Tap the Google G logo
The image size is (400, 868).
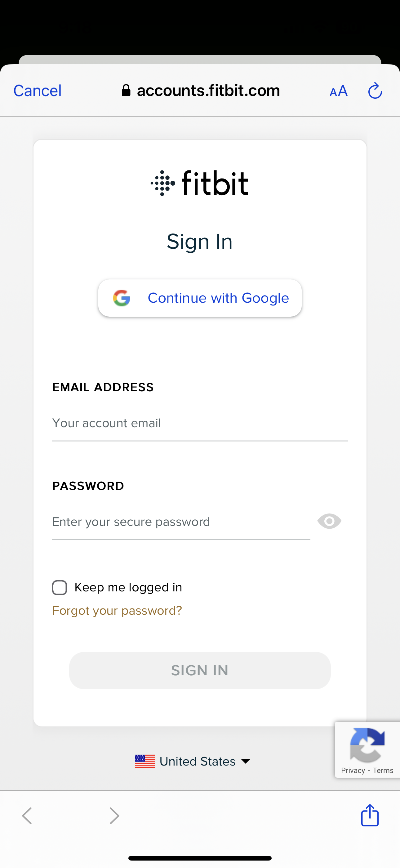(x=122, y=298)
